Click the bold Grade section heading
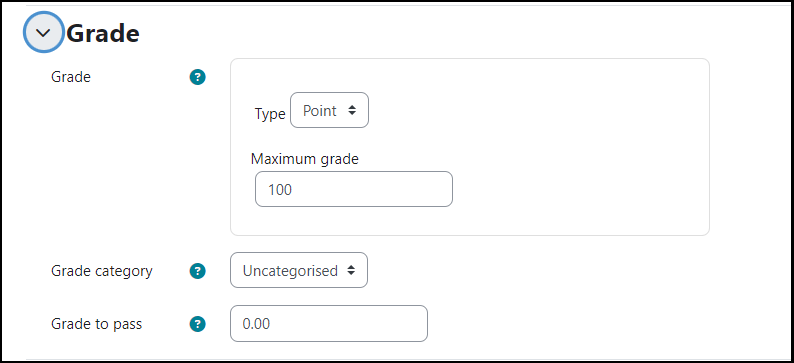The image size is (794, 363). [103, 34]
